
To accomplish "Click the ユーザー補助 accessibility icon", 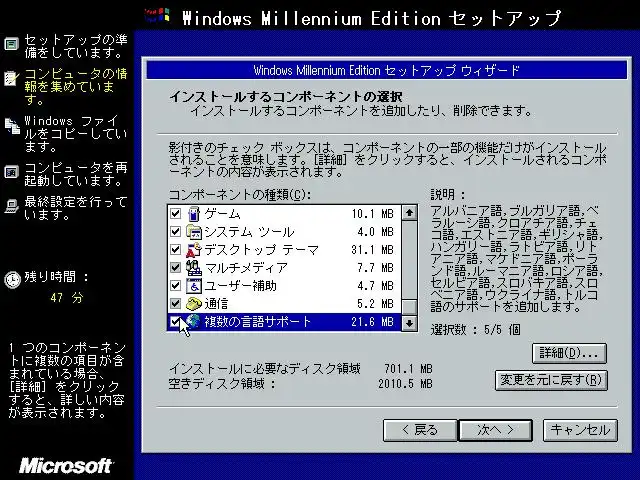I will (194, 286).
